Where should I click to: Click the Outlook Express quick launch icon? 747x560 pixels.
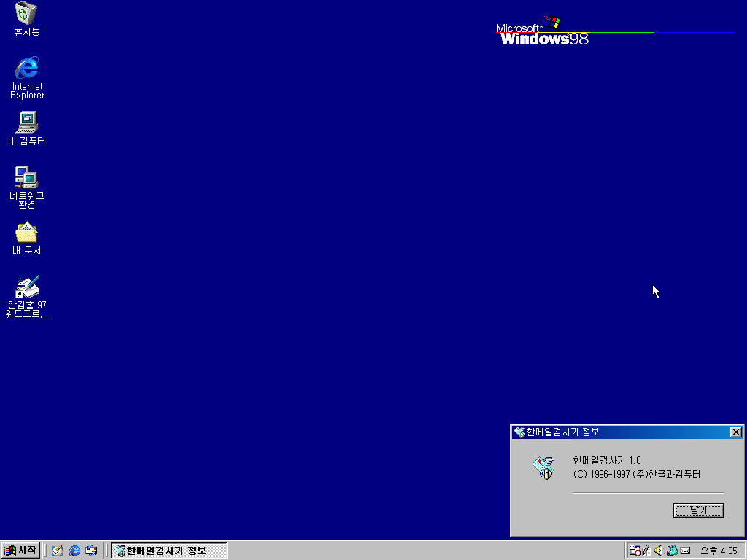tap(91, 551)
